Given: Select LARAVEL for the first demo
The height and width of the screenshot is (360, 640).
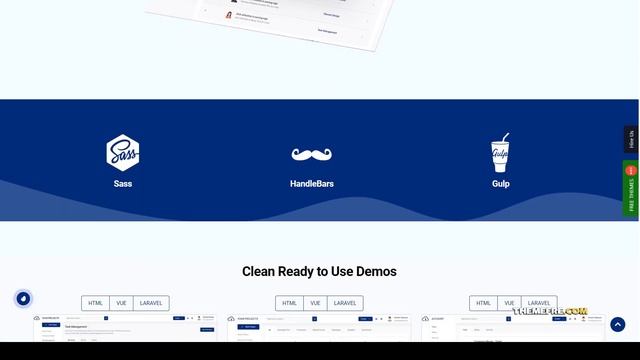Looking at the screenshot, I should (151, 303).
